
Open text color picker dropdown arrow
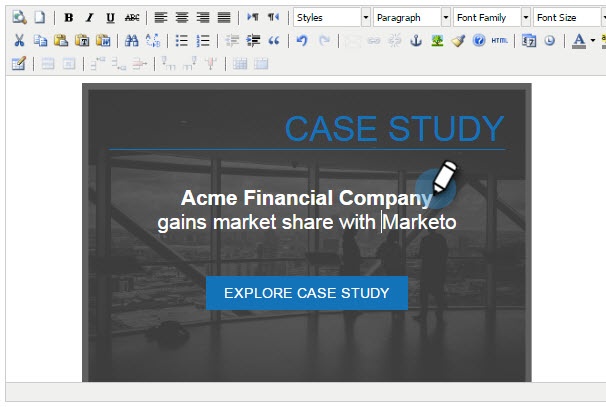click(592, 40)
